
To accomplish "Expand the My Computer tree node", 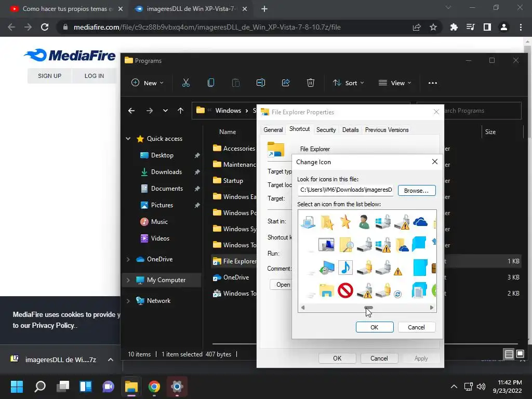I will point(128,280).
